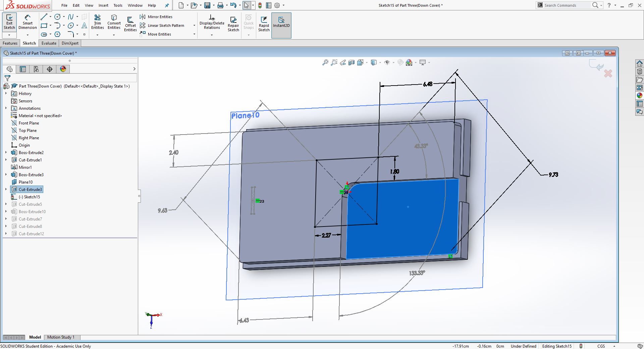Click Section View icon

(352, 62)
